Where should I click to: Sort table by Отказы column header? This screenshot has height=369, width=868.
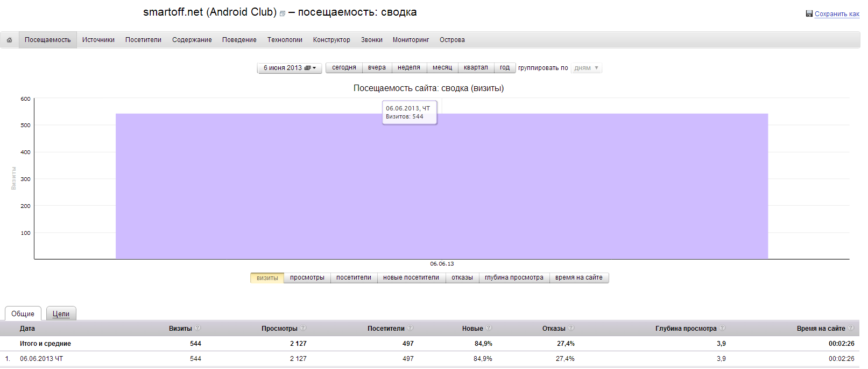tap(554, 329)
